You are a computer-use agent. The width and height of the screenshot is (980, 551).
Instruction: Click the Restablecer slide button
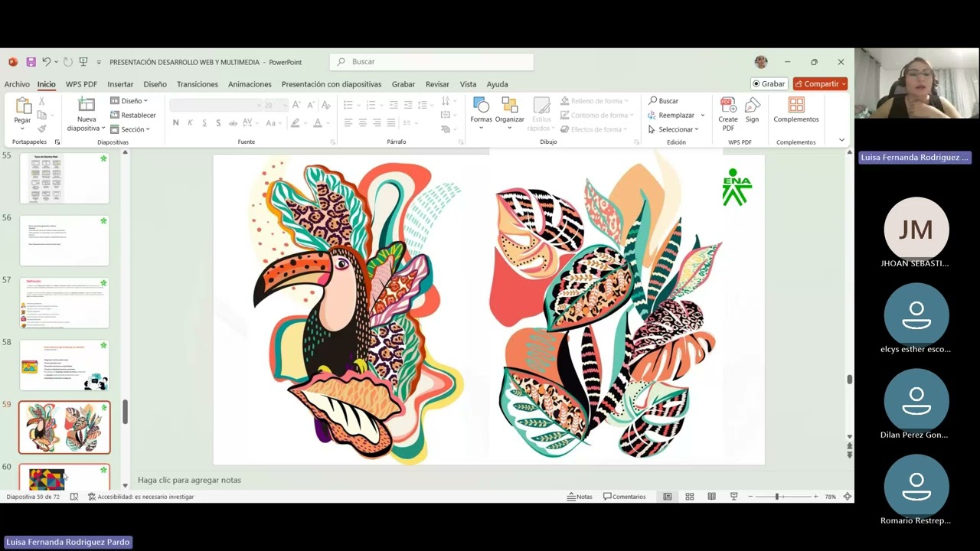(x=133, y=115)
